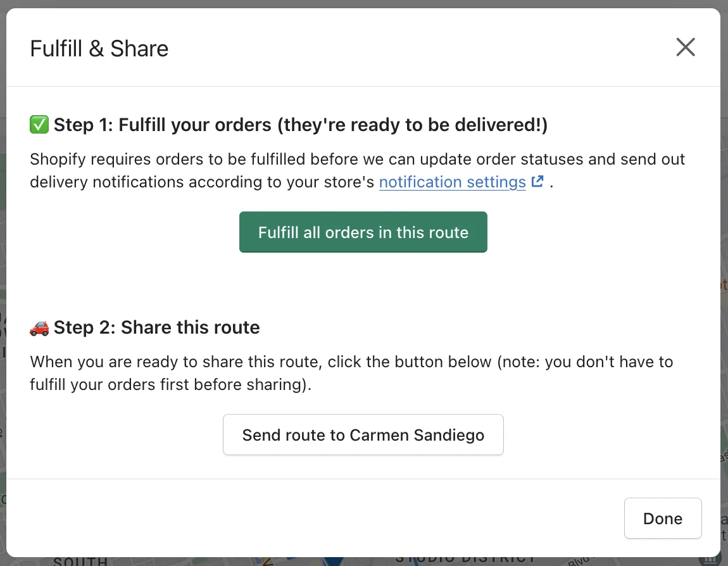
Task: Click the red car emoji at Step 2
Action: coord(39,328)
